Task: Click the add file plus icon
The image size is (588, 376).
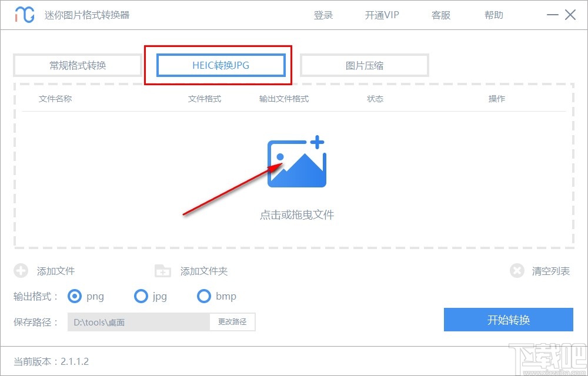Action: point(21,271)
